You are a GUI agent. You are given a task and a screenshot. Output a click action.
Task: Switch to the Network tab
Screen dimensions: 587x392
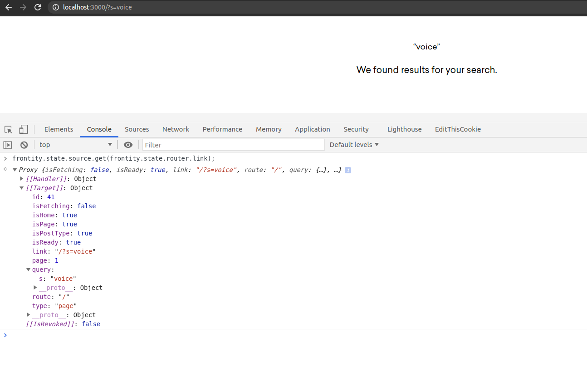176,129
